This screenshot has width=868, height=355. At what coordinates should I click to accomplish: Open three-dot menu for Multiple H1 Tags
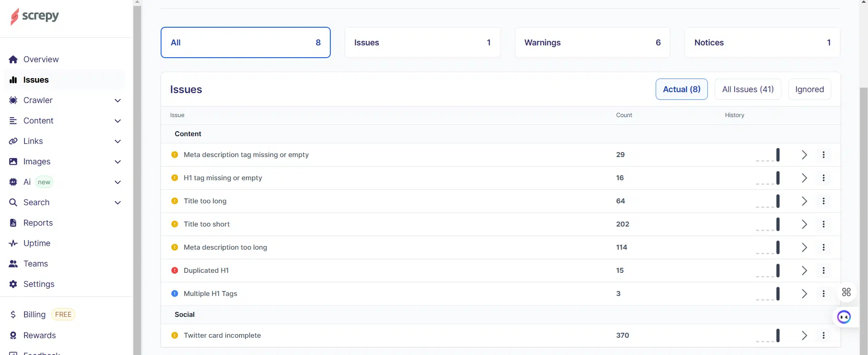click(x=824, y=294)
